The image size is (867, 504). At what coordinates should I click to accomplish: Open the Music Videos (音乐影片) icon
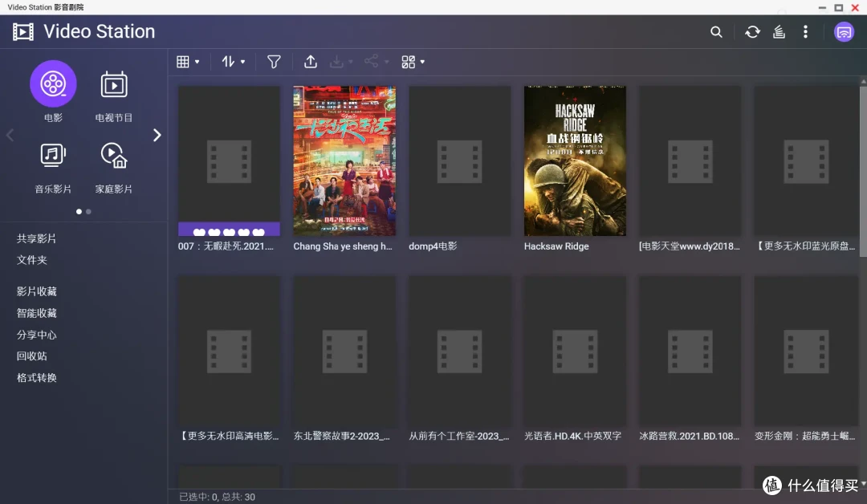tap(53, 155)
